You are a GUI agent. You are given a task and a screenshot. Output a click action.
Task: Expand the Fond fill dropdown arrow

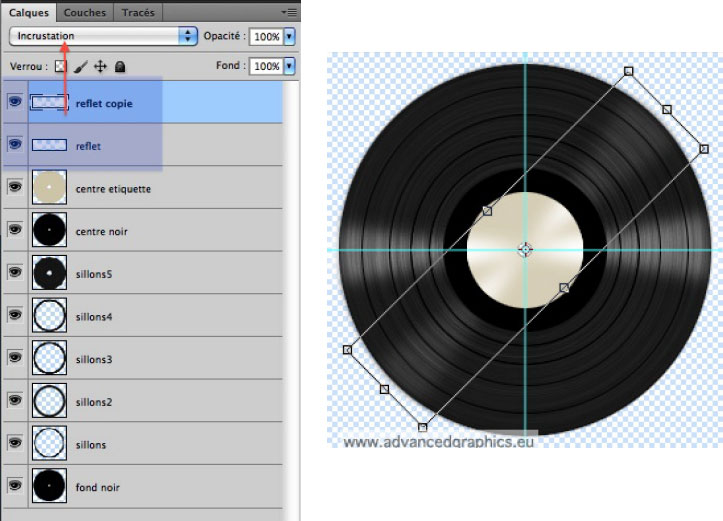click(290, 66)
